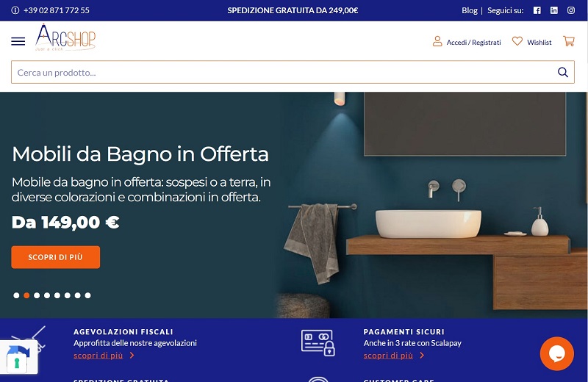Open the Blog link in top bar
This screenshot has height=382, width=588.
pos(470,10)
